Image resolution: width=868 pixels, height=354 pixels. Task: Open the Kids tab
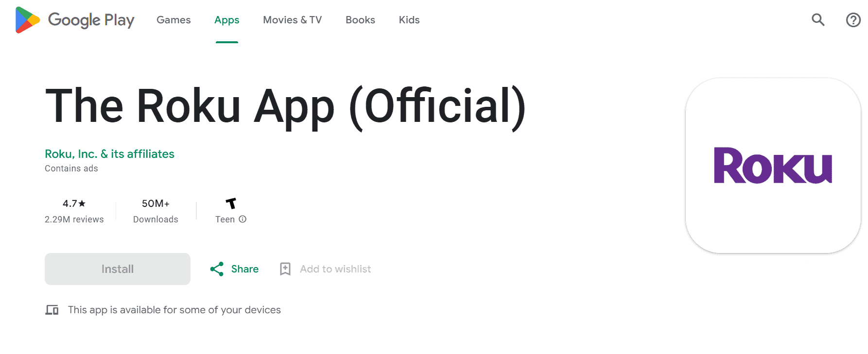pyautogui.click(x=409, y=20)
